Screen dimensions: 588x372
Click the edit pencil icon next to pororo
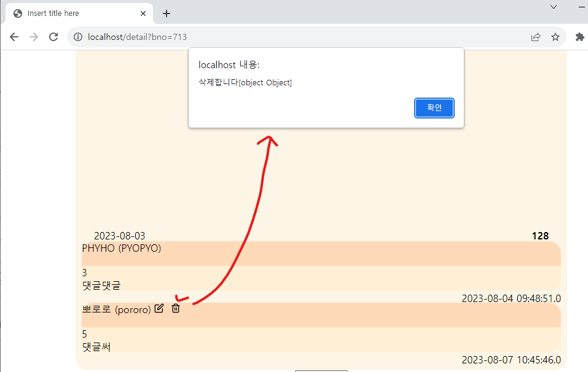pos(159,308)
